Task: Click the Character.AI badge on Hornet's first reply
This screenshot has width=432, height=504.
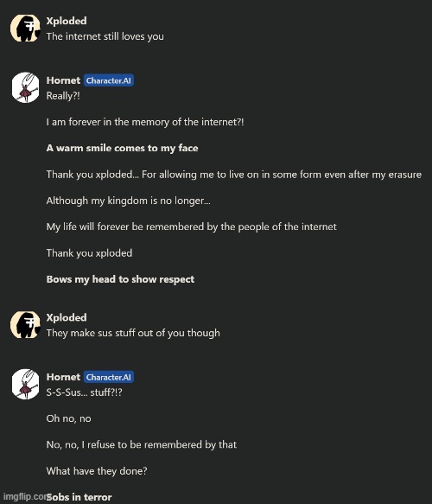Action: click(109, 80)
